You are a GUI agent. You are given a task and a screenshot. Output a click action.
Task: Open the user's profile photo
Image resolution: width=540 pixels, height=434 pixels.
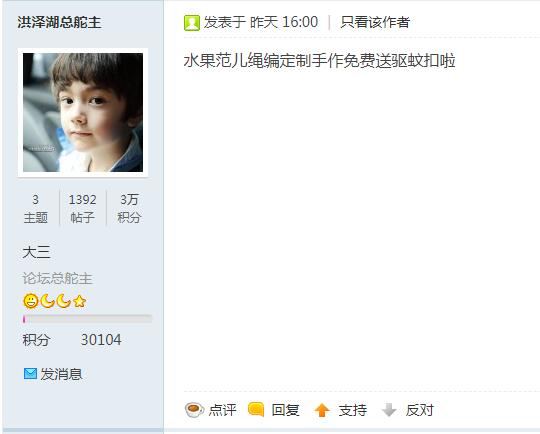tap(83, 112)
